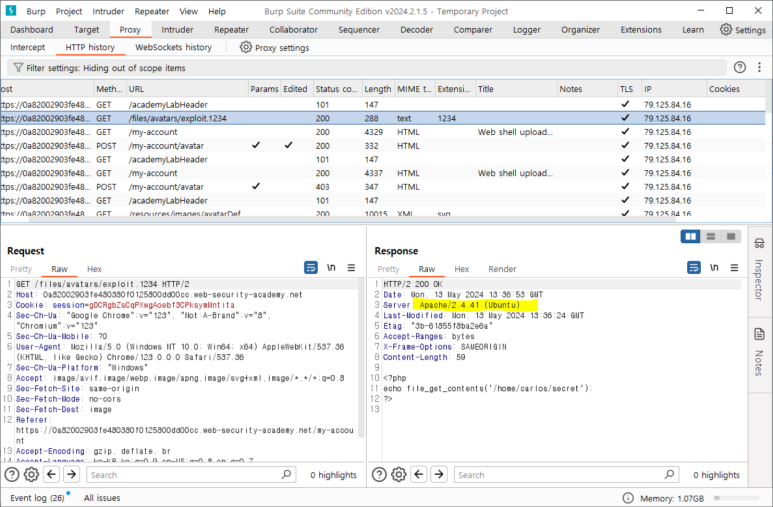Open Burp menu

click(35, 11)
